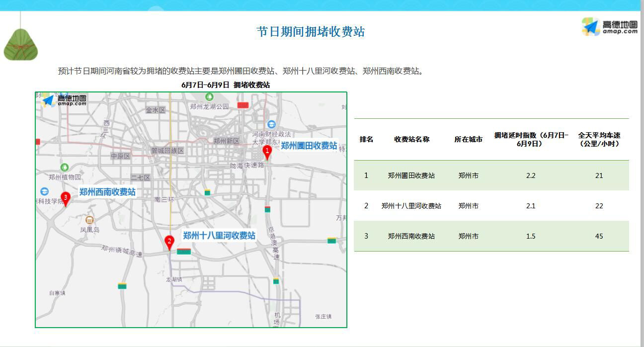Click the Amap watermark logo on the map

64,100
